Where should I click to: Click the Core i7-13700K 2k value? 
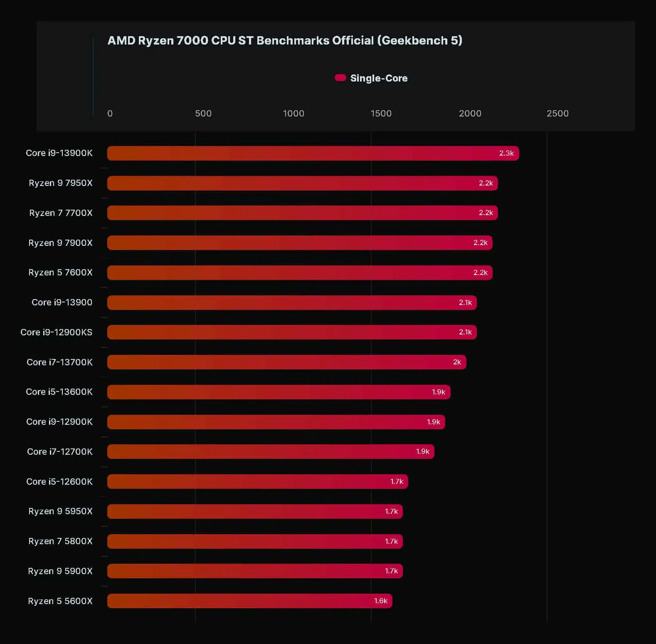457,362
